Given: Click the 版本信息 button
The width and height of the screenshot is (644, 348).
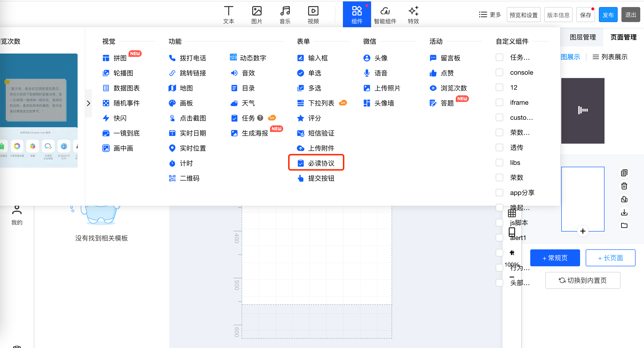Looking at the screenshot, I should pyautogui.click(x=558, y=15).
